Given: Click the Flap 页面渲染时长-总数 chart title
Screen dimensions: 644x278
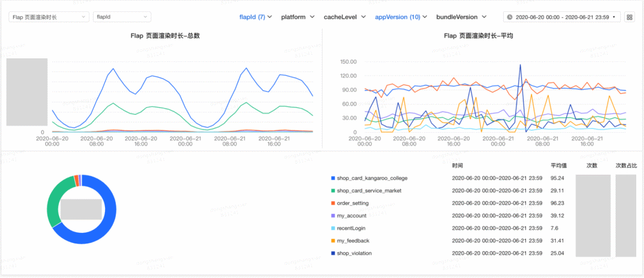Looking at the screenshot, I should click(165, 36).
